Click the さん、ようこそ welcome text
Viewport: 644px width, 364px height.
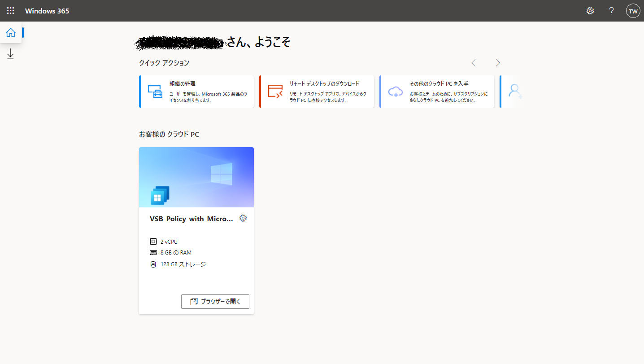tap(258, 42)
